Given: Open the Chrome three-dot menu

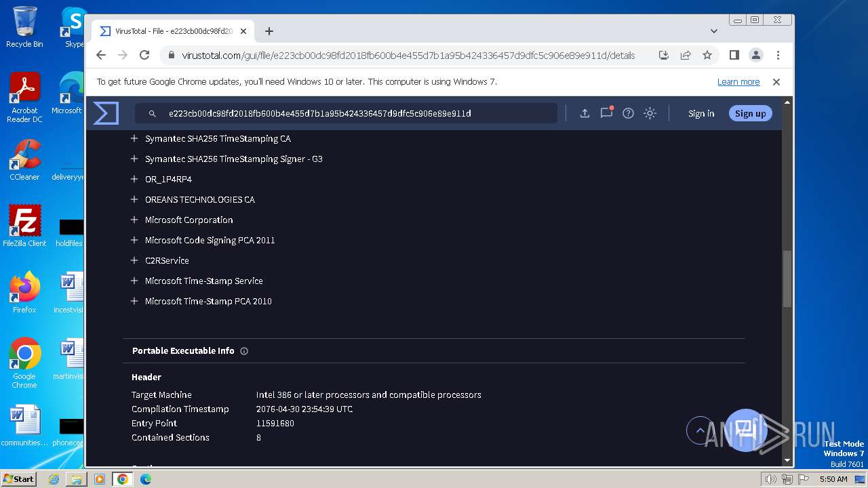Looking at the screenshot, I should [778, 55].
